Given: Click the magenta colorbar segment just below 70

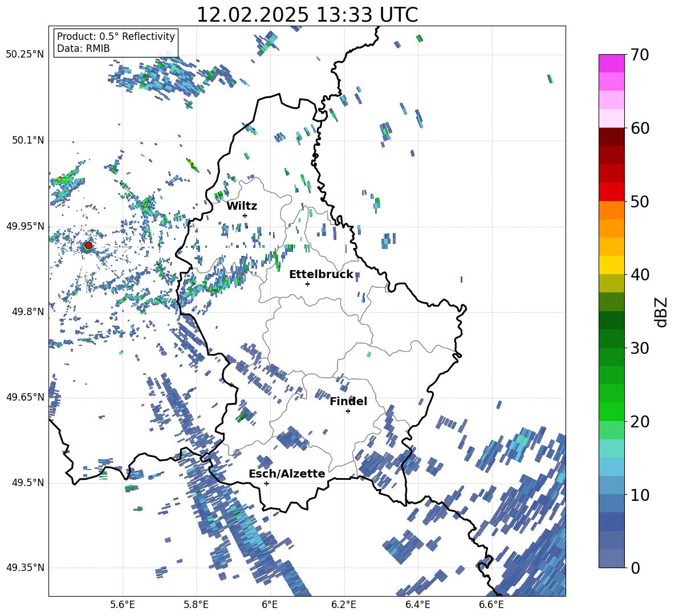Looking at the screenshot, I should coord(611,63).
